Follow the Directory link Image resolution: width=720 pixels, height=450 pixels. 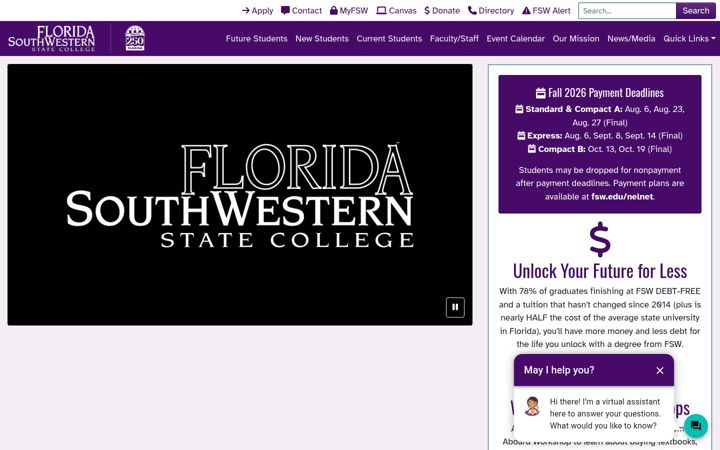491,11
